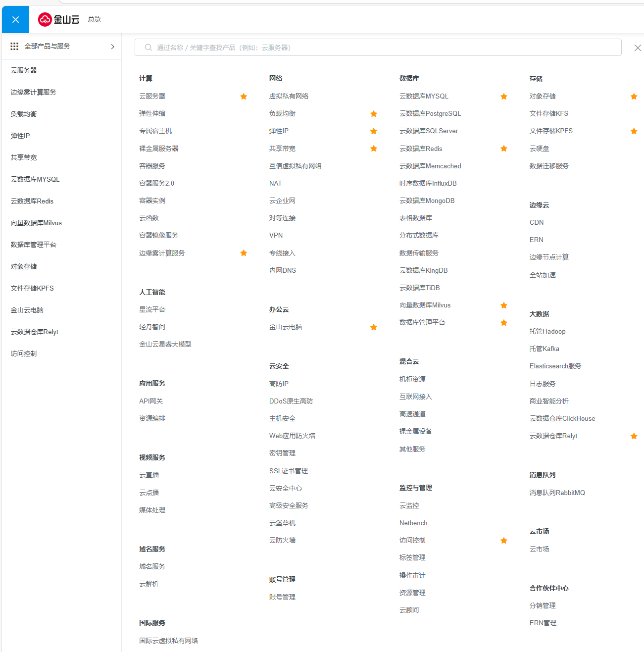Open the 总览 tab in the header
The height and width of the screenshot is (652, 644).
point(95,19)
